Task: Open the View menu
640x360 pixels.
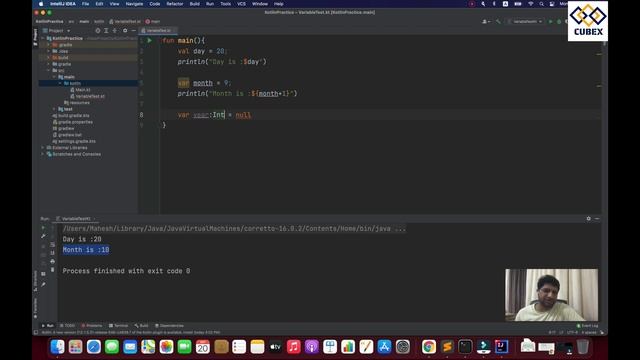Action: [114, 4]
